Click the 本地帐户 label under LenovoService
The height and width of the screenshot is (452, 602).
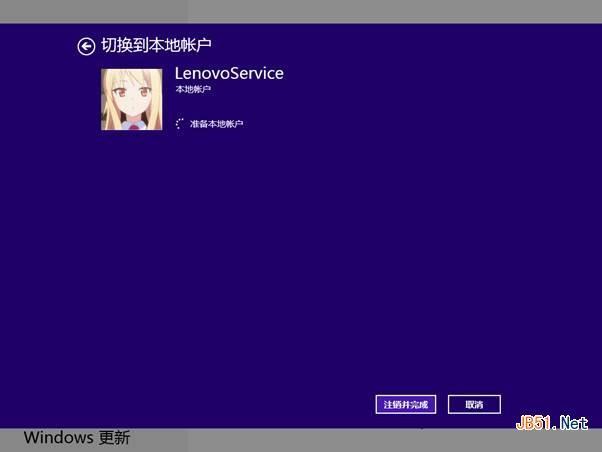[x=193, y=89]
